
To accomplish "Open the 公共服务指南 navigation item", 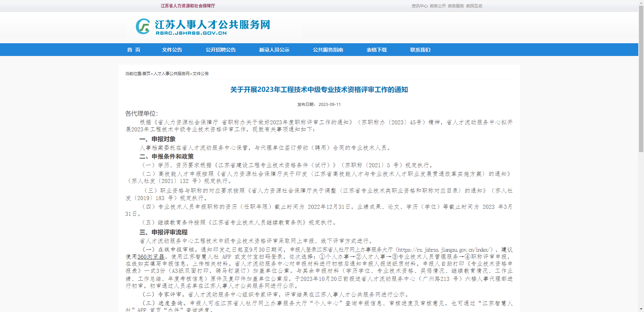I will (x=328, y=50).
